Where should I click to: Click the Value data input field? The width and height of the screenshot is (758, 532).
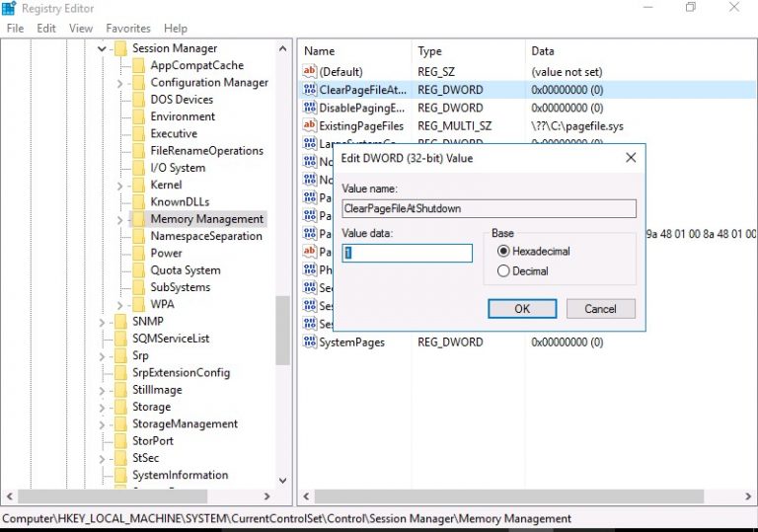[407, 253]
